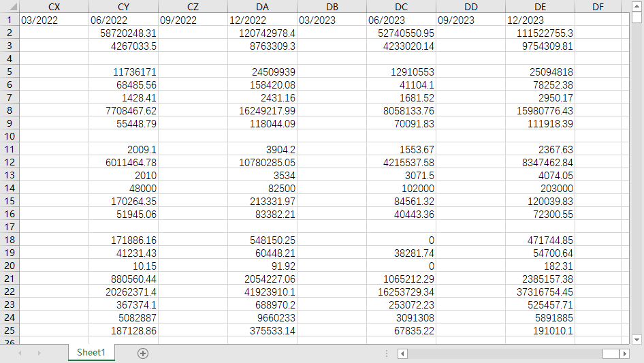The width and height of the screenshot is (644, 363).
Task: Select row 10 header
Action: point(10,136)
